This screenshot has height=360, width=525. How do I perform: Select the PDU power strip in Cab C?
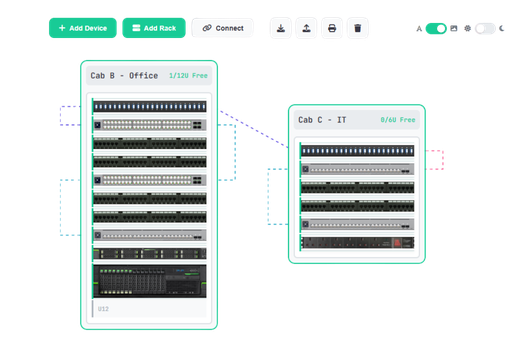point(358,243)
